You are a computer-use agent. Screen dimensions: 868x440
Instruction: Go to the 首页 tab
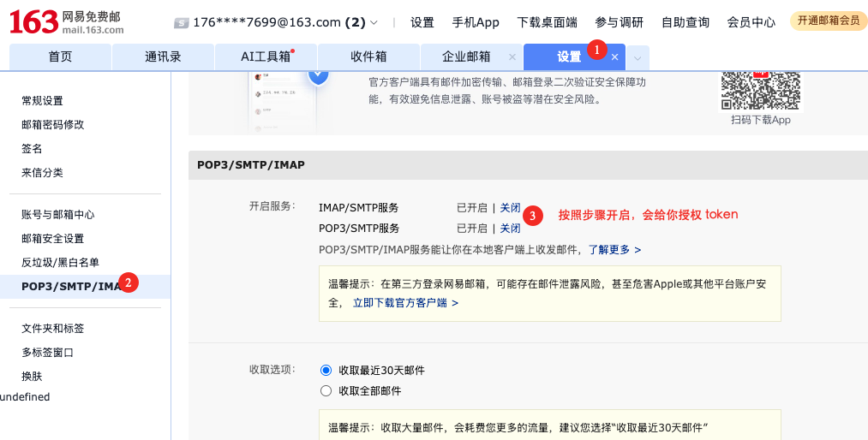(60, 57)
